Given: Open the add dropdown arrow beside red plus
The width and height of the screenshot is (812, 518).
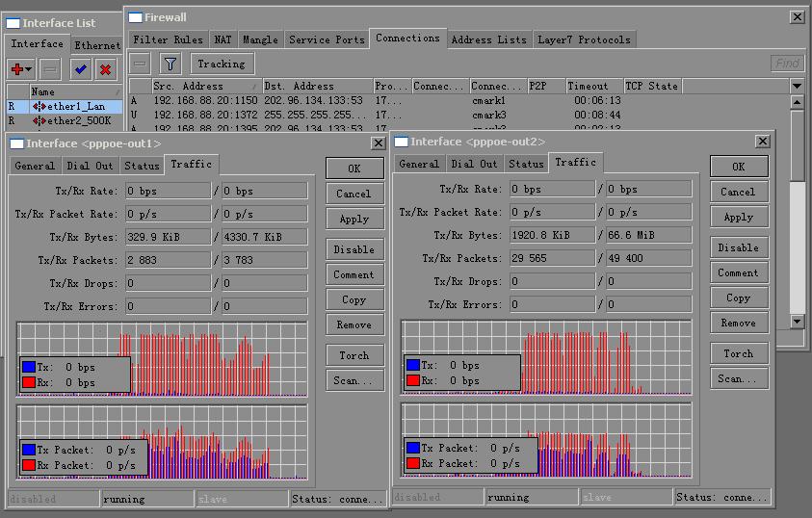Looking at the screenshot, I should [29, 68].
